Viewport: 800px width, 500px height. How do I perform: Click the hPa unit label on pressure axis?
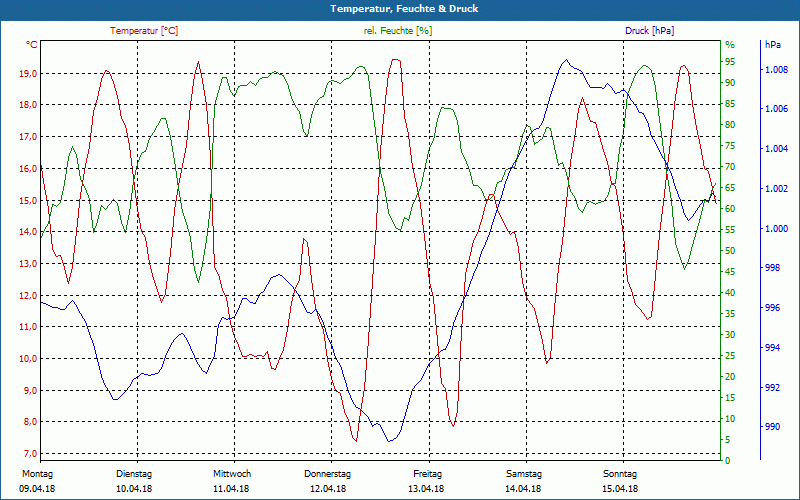coord(773,44)
